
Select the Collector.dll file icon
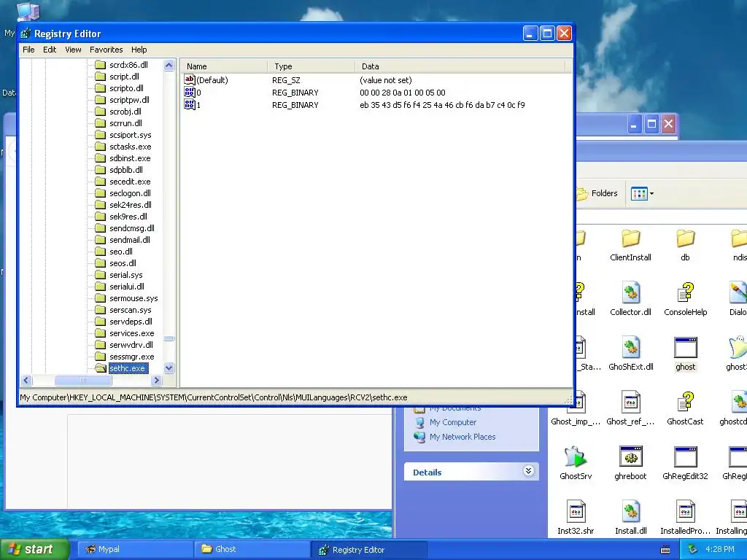point(630,293)
